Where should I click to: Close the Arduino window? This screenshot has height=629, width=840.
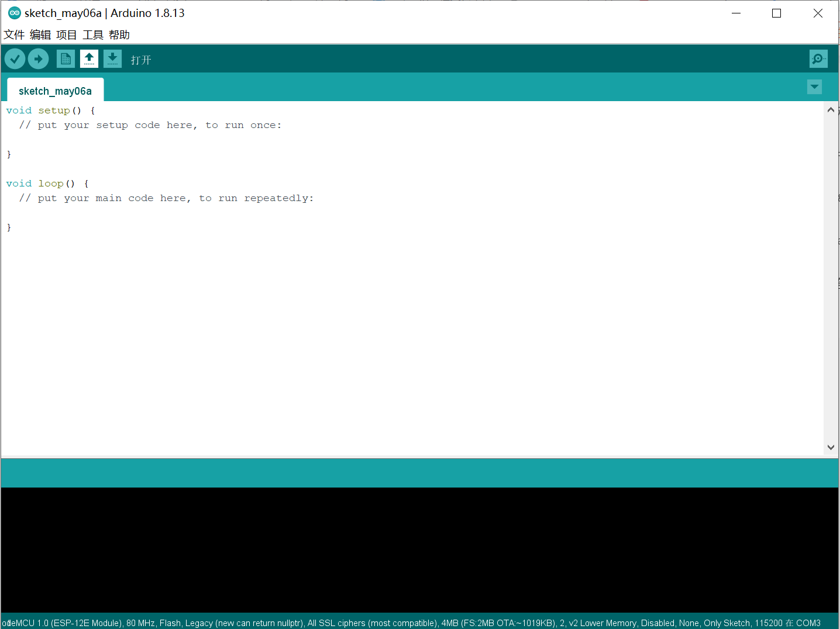818,13
